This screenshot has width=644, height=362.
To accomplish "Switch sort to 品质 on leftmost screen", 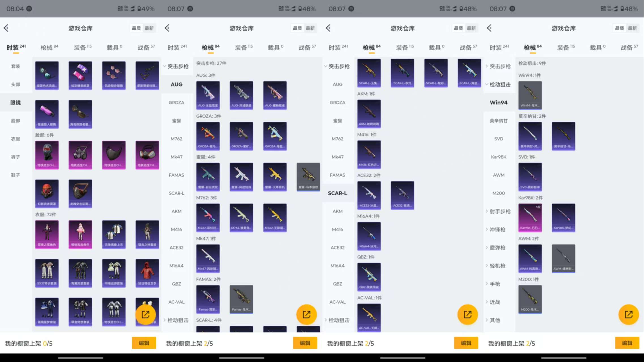I will coord(136,28).
